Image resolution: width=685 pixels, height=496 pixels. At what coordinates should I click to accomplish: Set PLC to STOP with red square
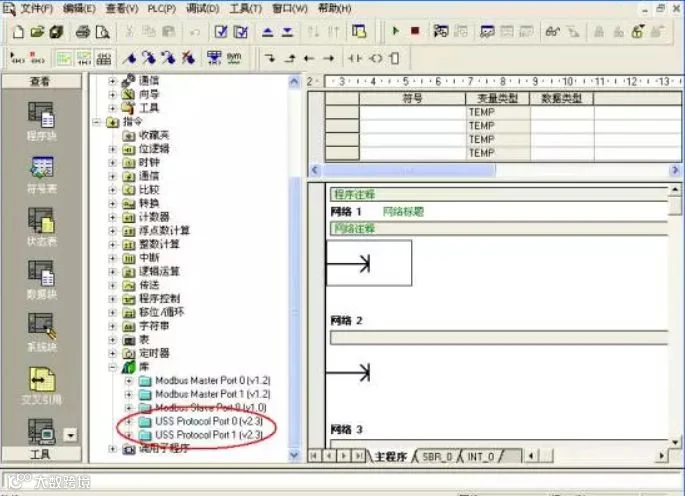[415, 31]
